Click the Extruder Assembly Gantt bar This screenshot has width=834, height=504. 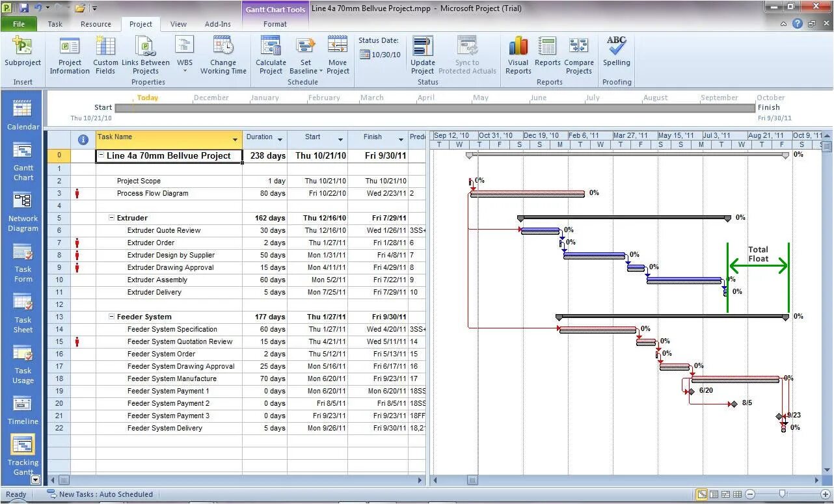tap(684, 280)
